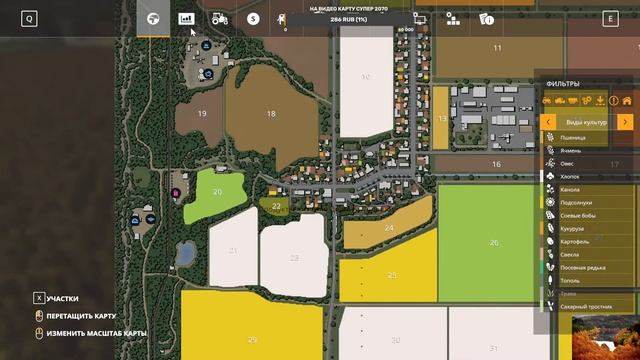Click the left blue marker west of field 20
Screen dimensions: 640x360
click(x=135, y=221)
